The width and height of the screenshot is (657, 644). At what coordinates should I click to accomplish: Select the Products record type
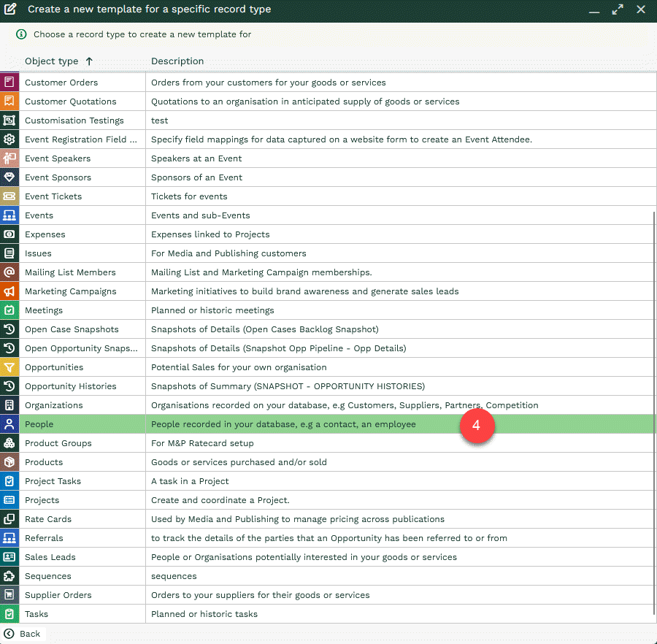328,462
